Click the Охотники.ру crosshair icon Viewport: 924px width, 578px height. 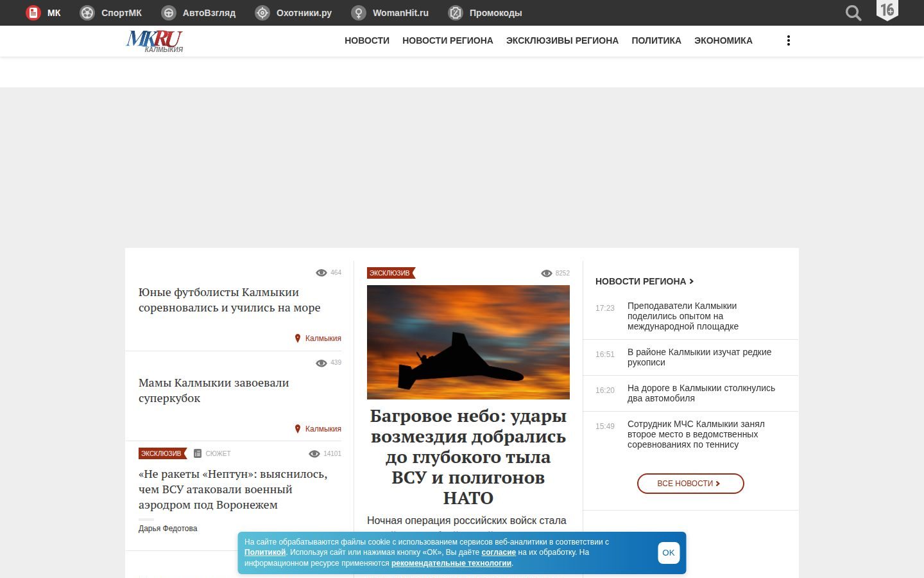(262, 13)
